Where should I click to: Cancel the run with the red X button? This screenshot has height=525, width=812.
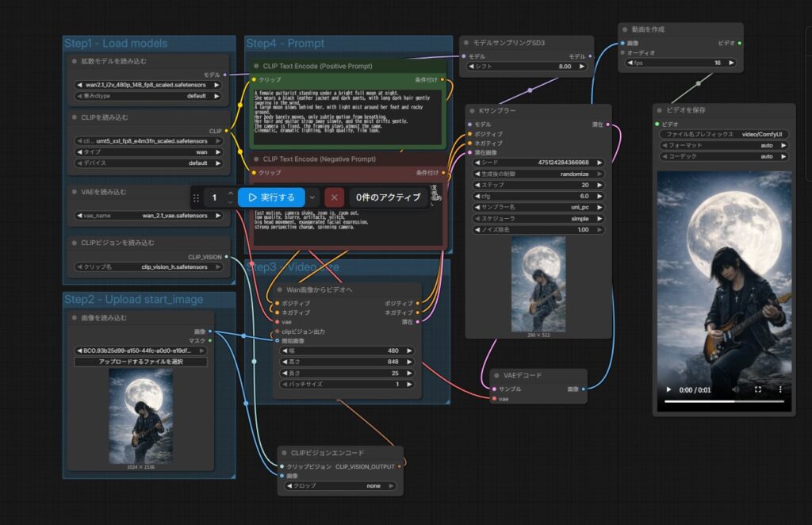point(335,197)
